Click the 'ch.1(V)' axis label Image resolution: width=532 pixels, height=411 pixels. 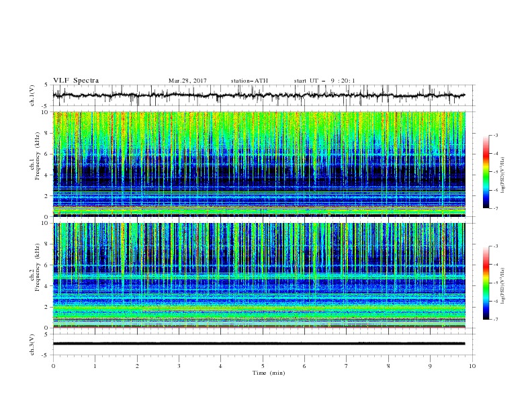(32, 95)
